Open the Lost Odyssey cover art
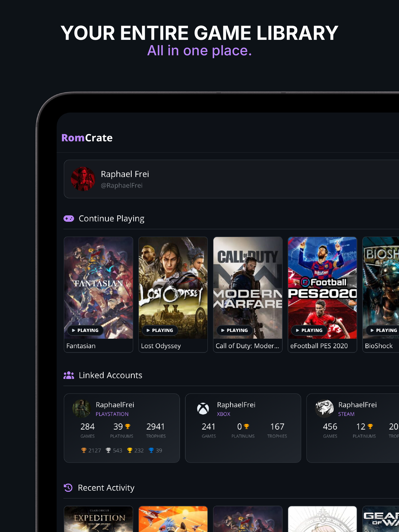Screen dimensions: 399x532 point(173,288)
